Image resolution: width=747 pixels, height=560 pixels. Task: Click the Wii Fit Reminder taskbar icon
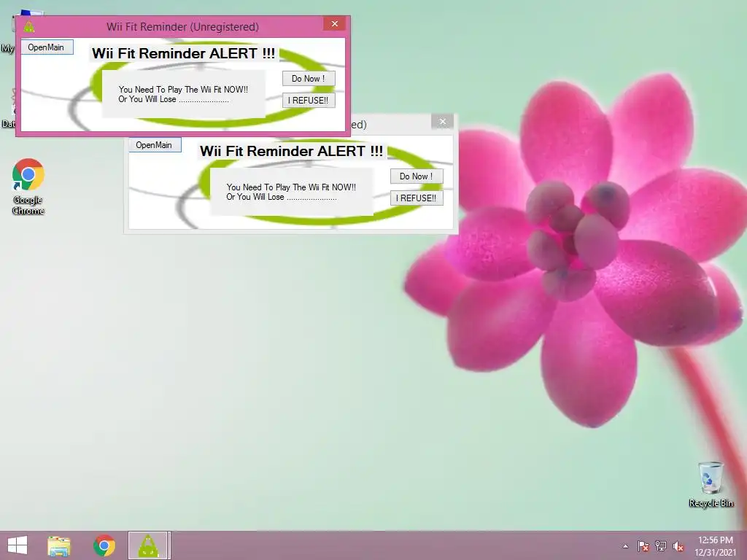coord(149,545)
